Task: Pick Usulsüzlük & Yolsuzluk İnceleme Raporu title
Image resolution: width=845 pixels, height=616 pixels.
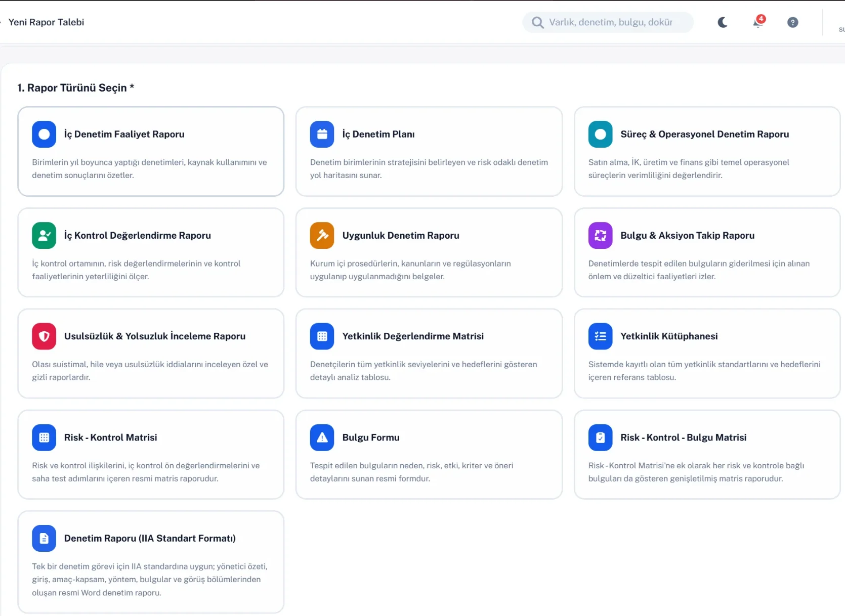Action: point(155,336)
